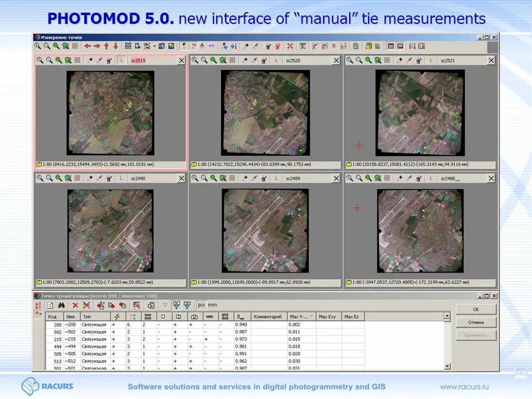This screenshot has width=532, height=399.
Task: Click the color palette icon in main toolbar
Action: coord(171,46)
